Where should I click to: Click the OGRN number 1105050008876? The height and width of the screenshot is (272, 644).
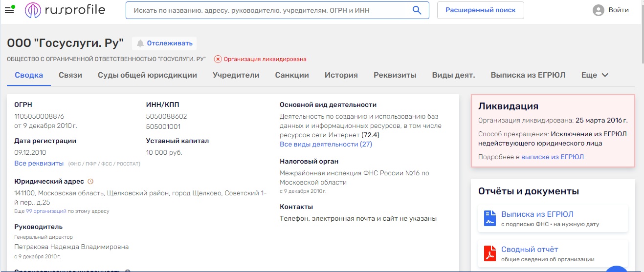pos(39,116)
